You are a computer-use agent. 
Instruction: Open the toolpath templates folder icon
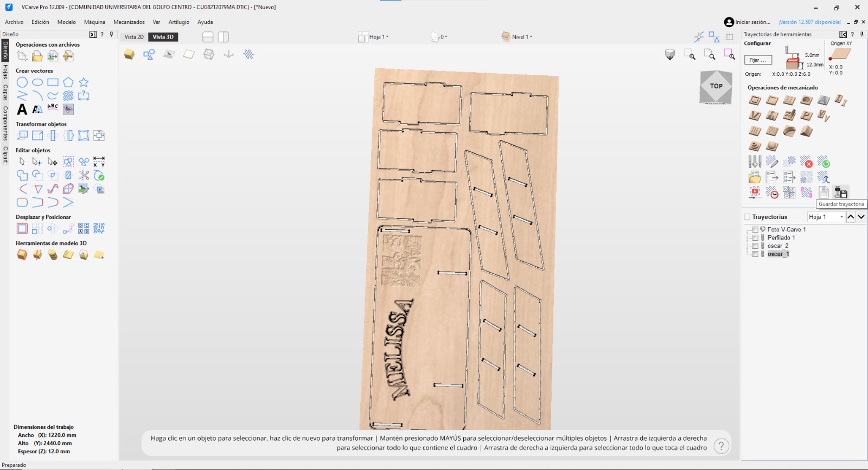(x=755, y=177)
